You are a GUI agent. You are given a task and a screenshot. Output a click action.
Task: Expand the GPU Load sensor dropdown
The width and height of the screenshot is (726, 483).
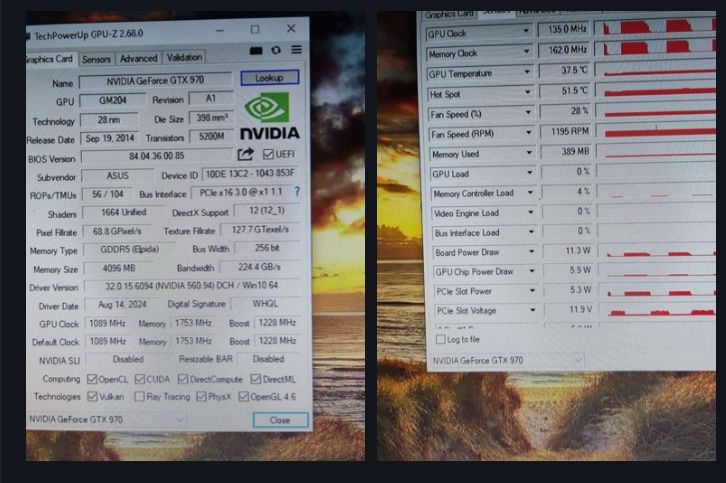point(530,173)
